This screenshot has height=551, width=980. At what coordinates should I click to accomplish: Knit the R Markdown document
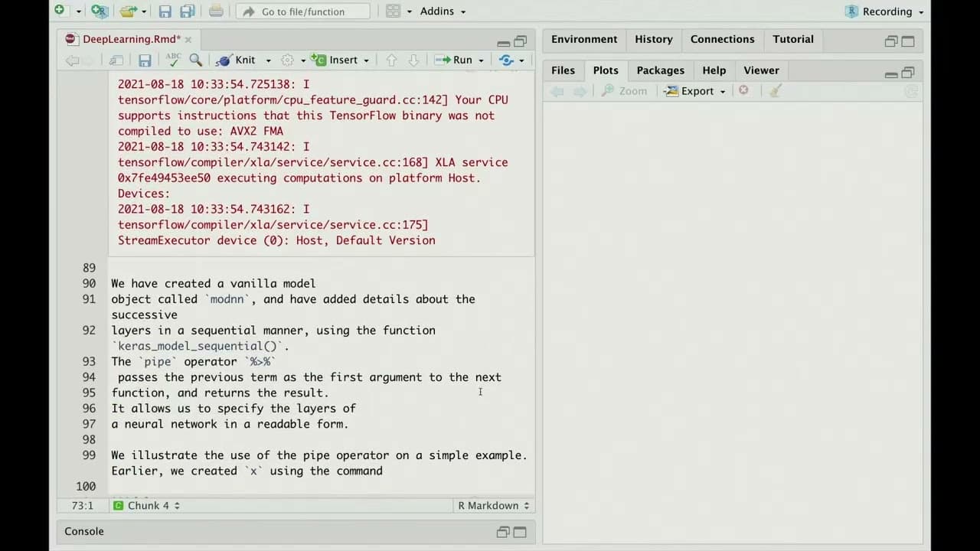236,60
